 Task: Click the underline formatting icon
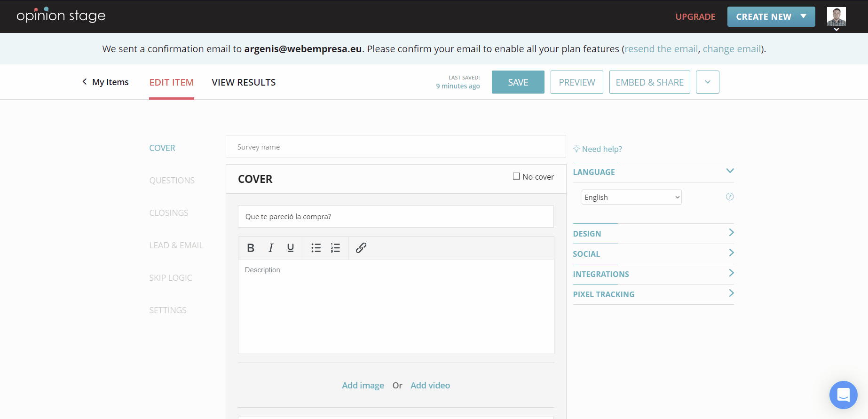pyautogui.click(x=291, y=248)
